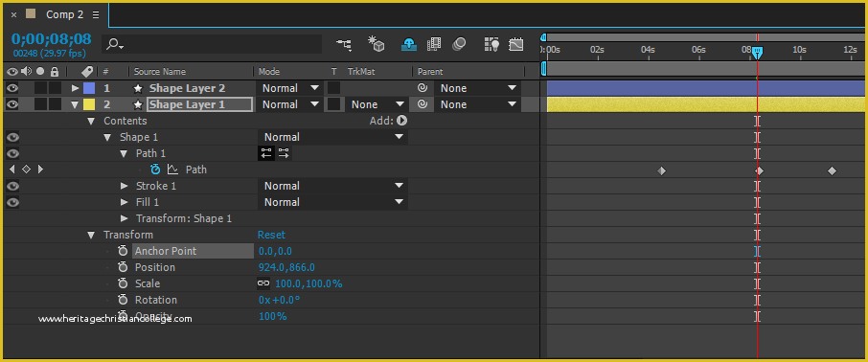Click the Brainstorm lightbulb icon

tap(491, 44)
